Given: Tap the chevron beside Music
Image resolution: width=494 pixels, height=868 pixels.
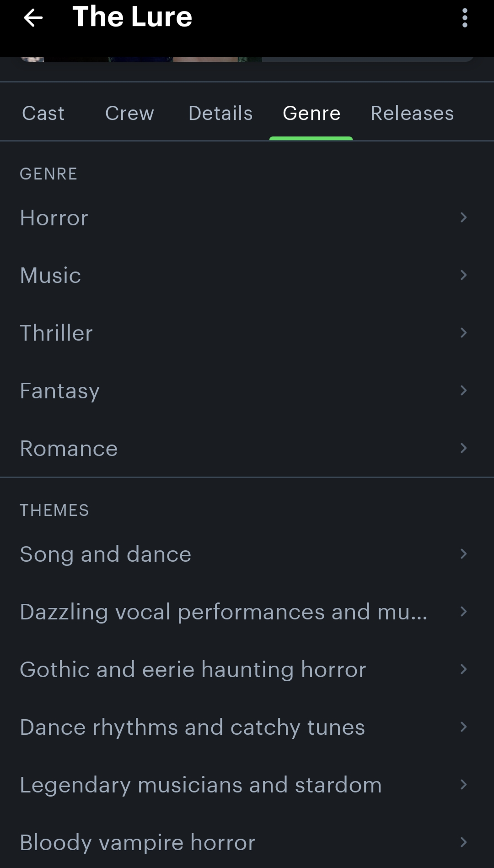Looking at the screenshot, I should [463, 275].
